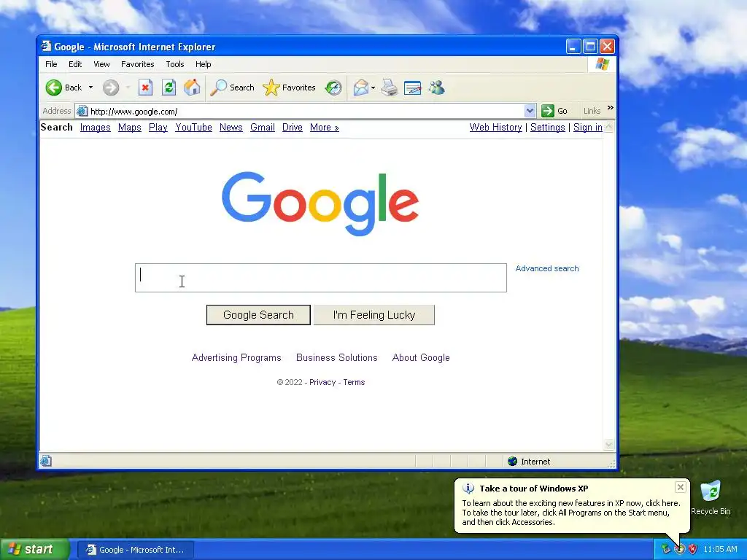The height and width of the screenshot is (560, 747).
Task: Open Messenger icon in the toolbar
Action: point(436,87)
